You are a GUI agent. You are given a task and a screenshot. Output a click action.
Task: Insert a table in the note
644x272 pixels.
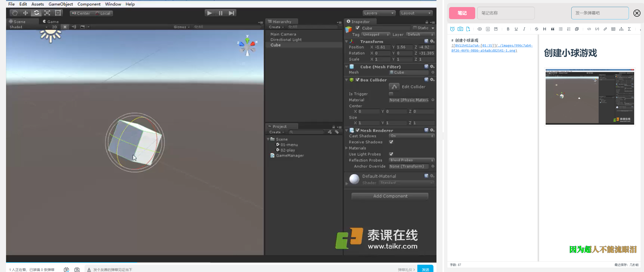click(x=613, y=29)
